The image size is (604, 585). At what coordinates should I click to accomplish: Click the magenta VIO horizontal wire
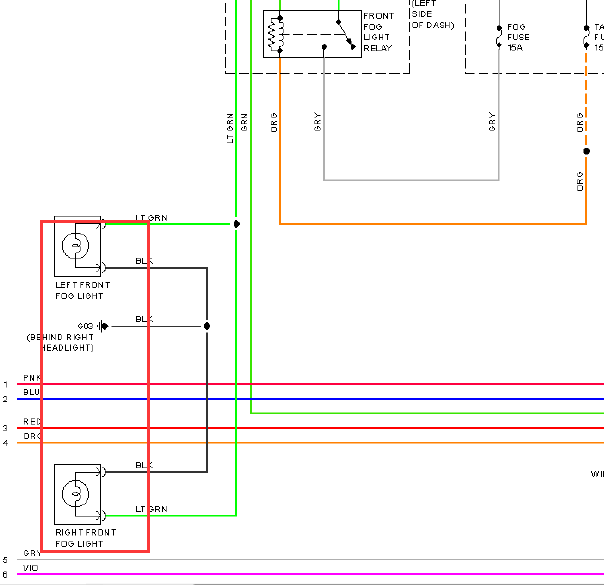[310, 574]
